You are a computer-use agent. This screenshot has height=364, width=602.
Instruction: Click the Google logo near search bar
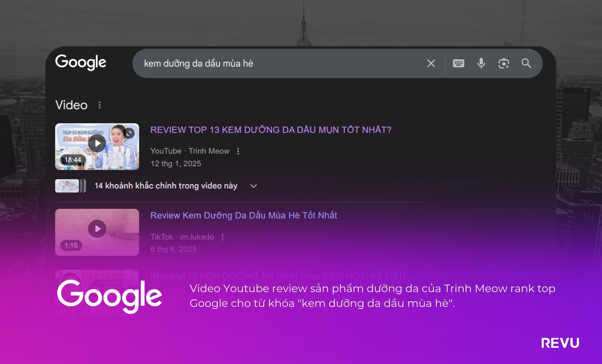click(81, 62)
